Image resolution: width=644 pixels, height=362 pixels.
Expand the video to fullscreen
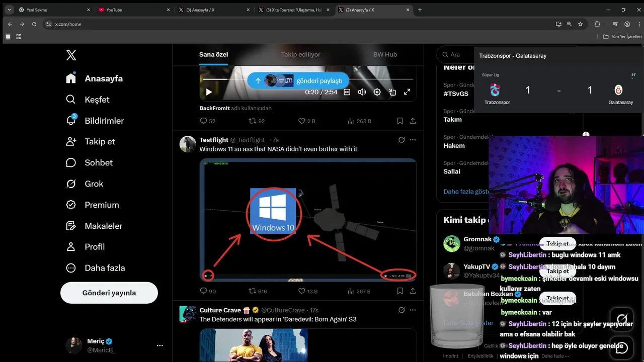click(x=407, y=92)
